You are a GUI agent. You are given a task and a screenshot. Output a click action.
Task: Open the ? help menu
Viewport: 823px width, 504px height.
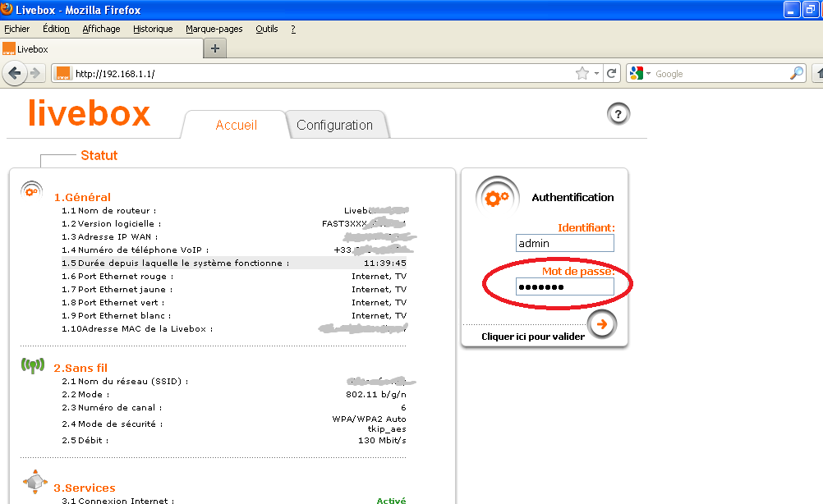click(293, 29)
